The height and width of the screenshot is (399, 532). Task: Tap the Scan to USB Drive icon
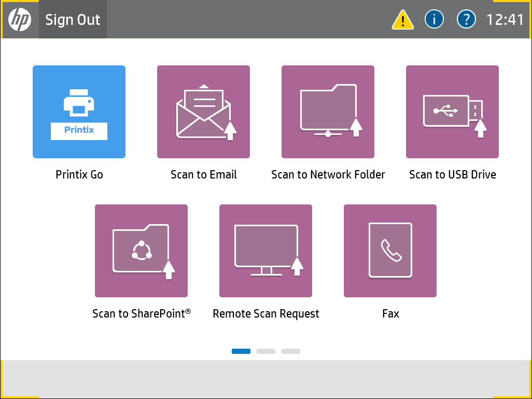452,112
